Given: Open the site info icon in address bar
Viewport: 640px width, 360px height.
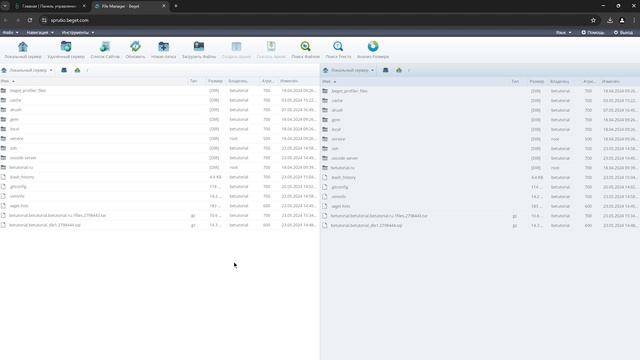Looking at the screenshot, I should [x=44, y=20].
